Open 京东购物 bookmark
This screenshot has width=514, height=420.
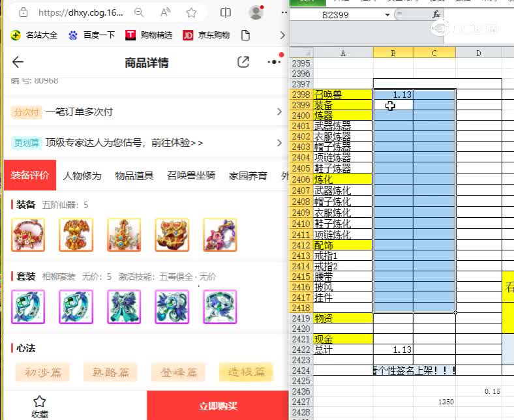coord(206,35)
